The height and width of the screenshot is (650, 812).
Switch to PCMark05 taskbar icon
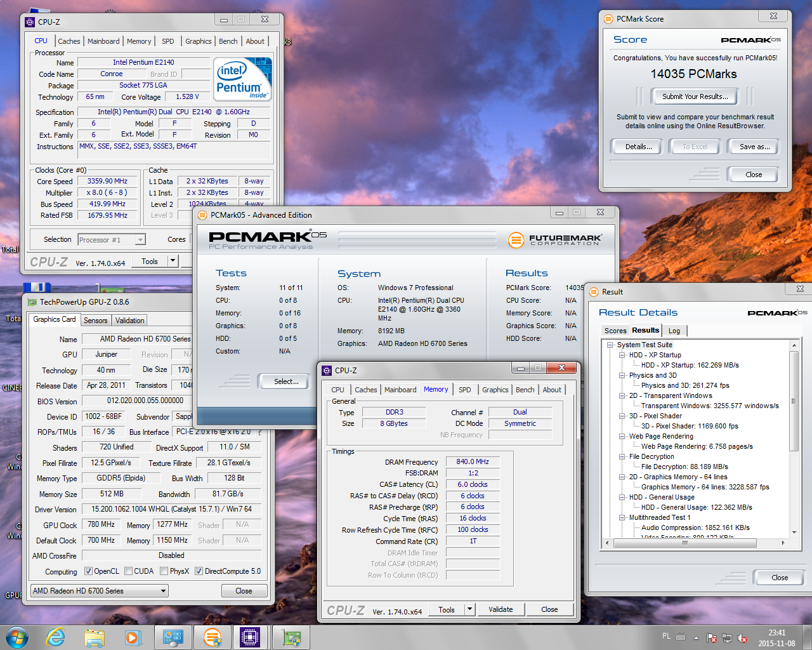[212, 637]
